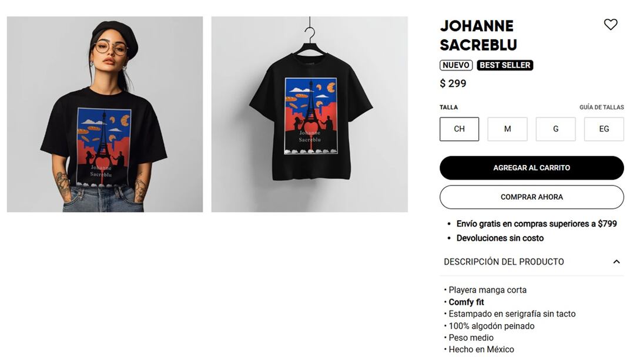Click the bold Comfy fit text
Screen dimensions: 640x364
(x=466, y=302)
